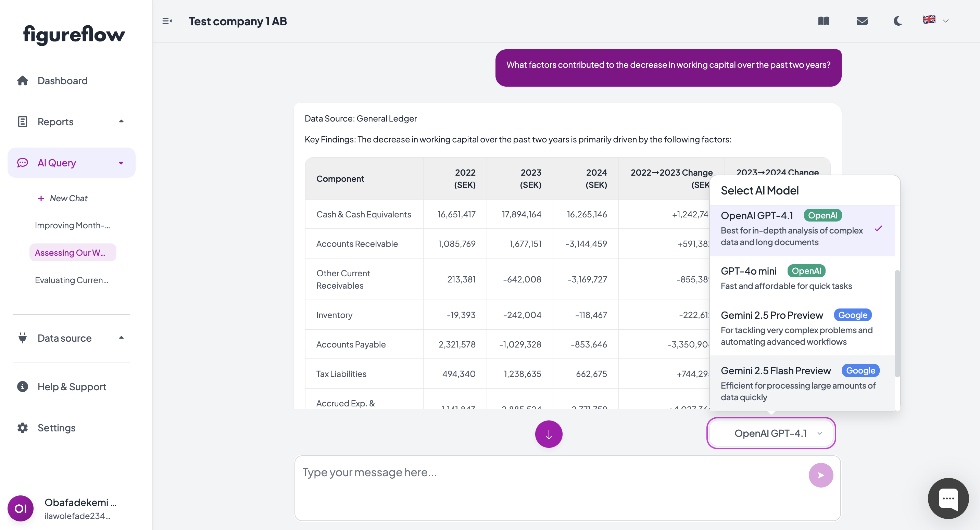Open the OpenAI GPT-4.1 model dropdown

[771, 433]
